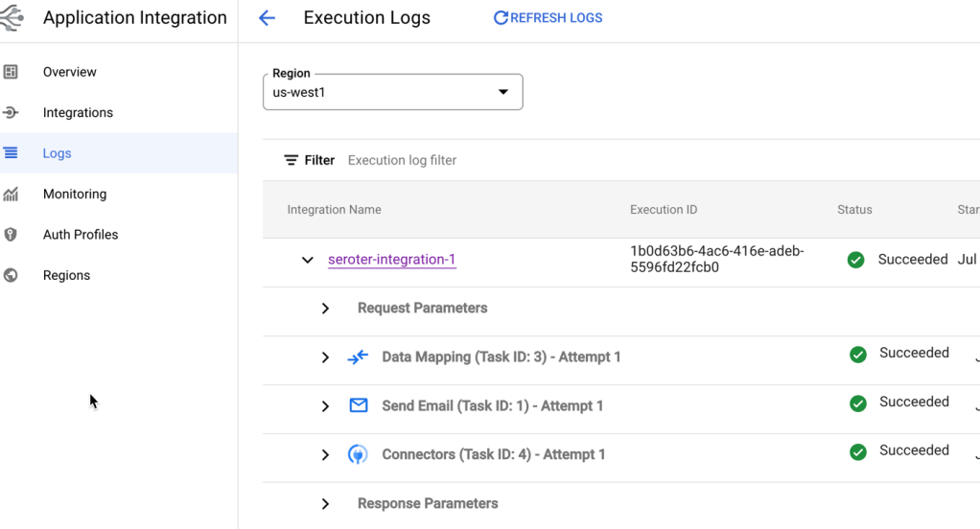
Task: Expand the Request Parameters section
Action: coord(326,309)
